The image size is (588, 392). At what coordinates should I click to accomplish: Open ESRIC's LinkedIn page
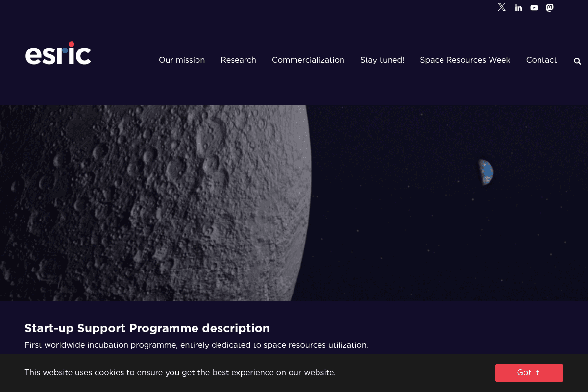(518, 7)
